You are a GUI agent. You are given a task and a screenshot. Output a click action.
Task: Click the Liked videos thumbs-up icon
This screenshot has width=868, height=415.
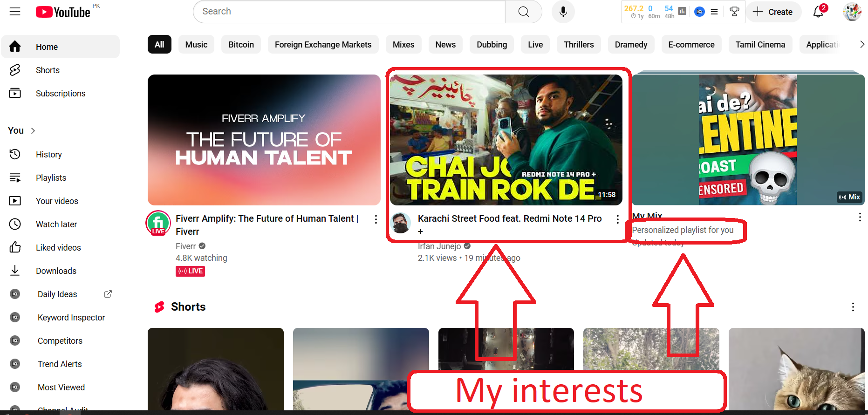15,247
